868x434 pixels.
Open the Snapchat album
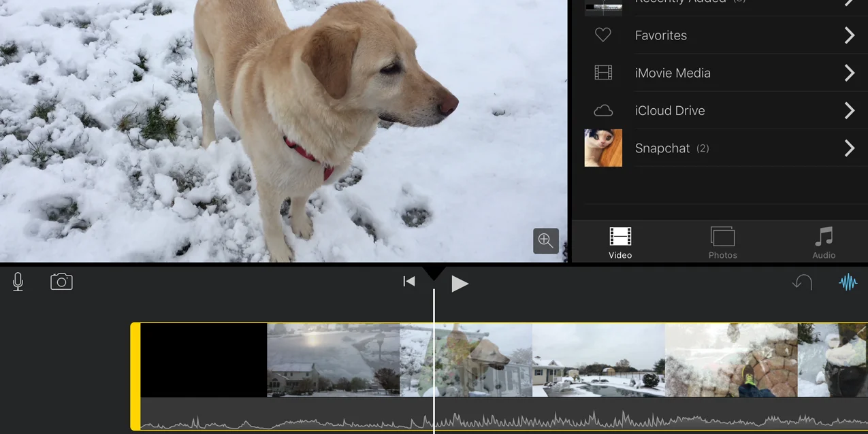click(x=721, y=148)
